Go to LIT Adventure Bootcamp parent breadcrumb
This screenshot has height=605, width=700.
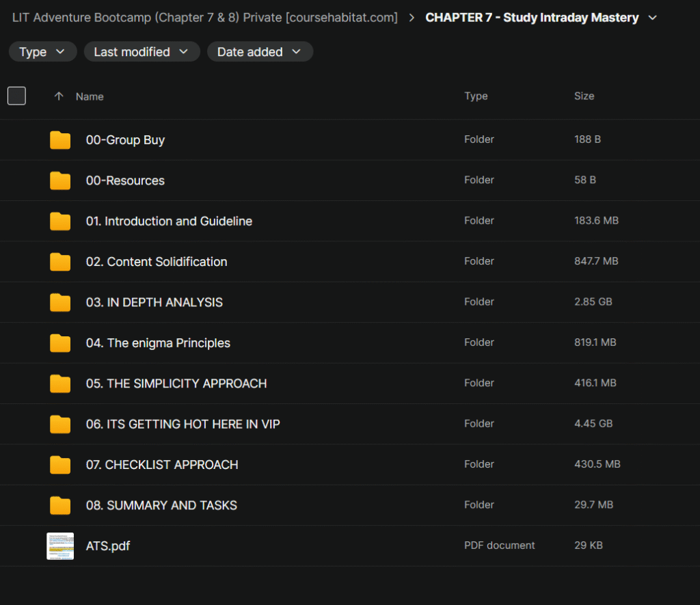[205, 18]
